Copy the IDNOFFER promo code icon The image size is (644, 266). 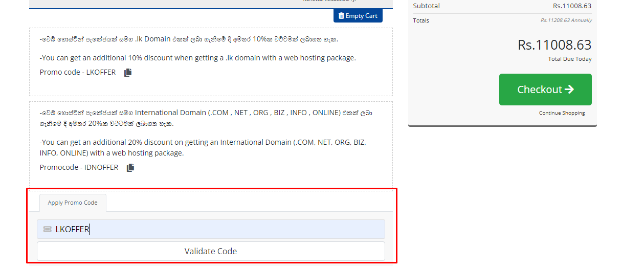click(130, 168)
